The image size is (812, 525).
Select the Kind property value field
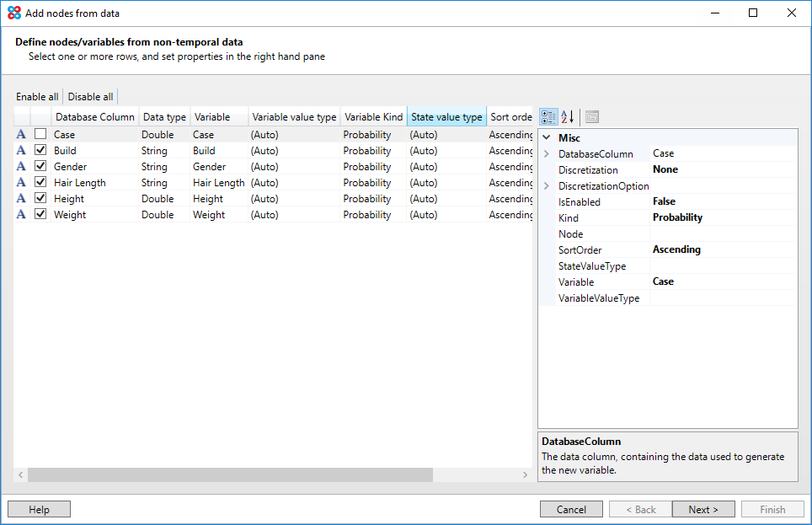coord(723,218)
